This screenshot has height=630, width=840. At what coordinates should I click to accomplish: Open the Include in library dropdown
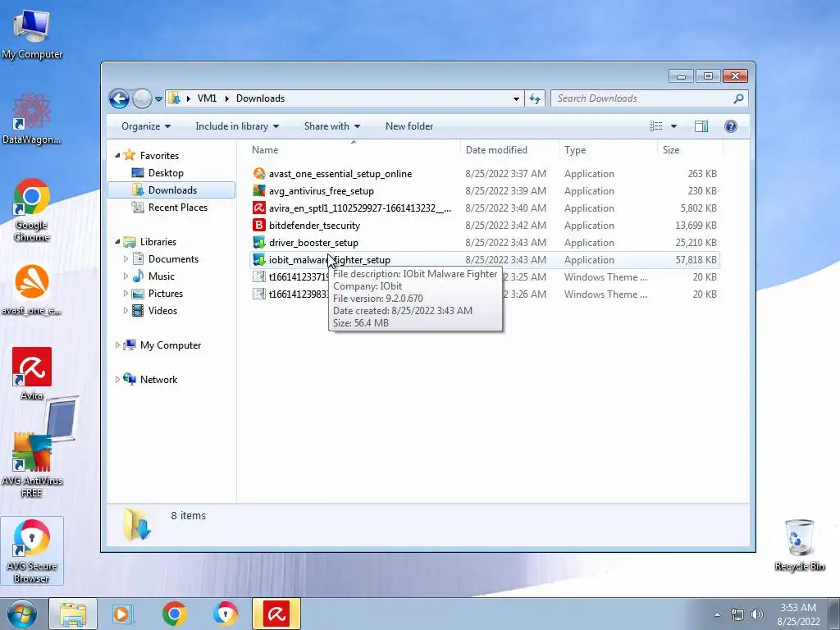pos(237,126)
